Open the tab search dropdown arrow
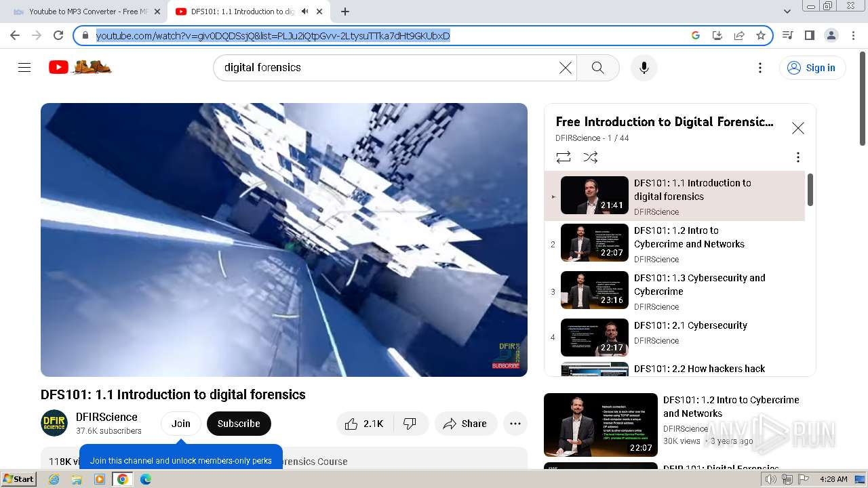This screenshot has width=868, height=488. point(787,12)
